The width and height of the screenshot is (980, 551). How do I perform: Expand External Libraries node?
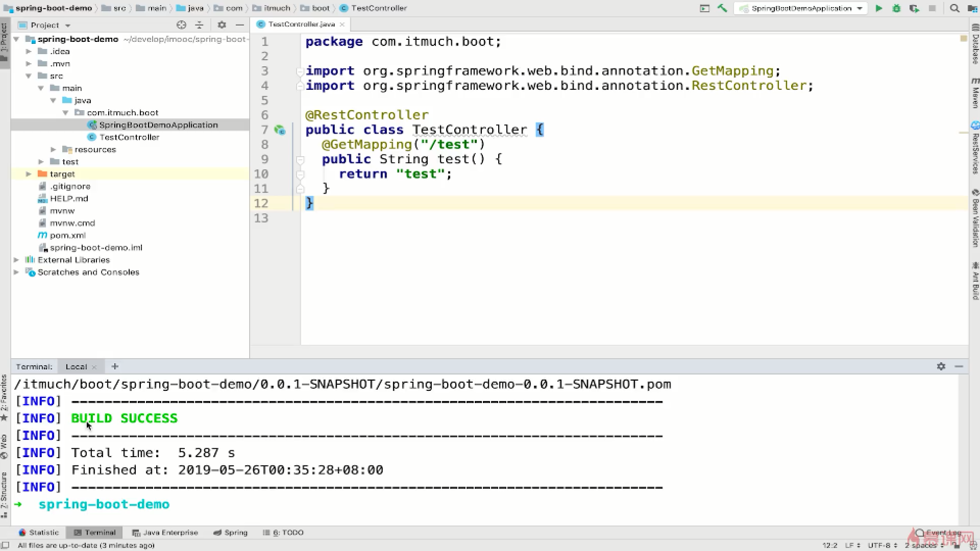click(x=16, y=260)
